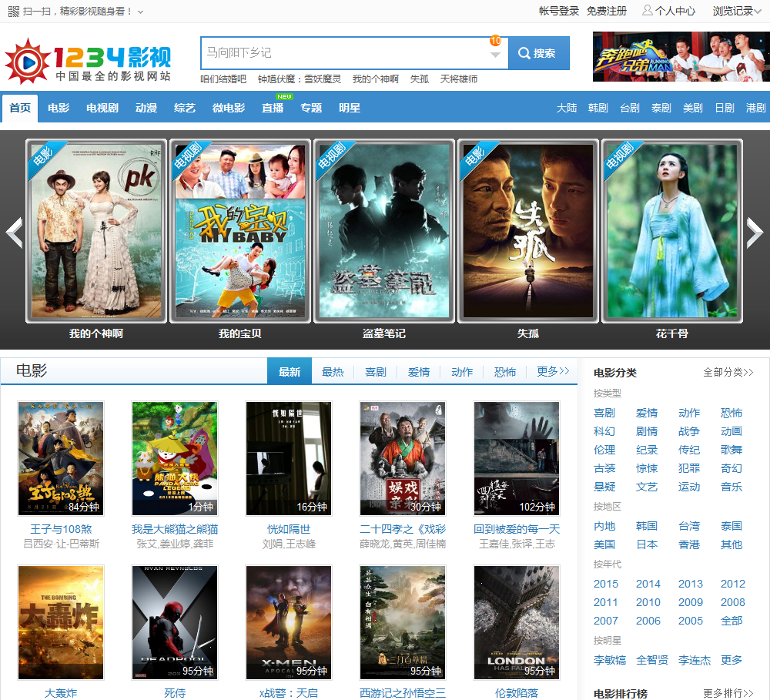Open the 回到被爱的每一天 title link
Image resolution: width=770 pixels, height=700 pixels.
click(x=517, y=529)
